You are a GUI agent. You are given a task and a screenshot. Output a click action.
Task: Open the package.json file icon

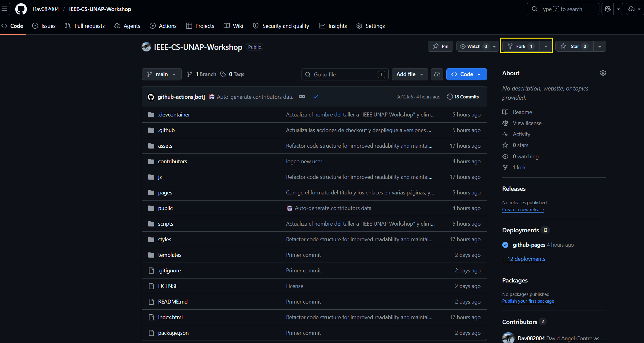[151, 333]
